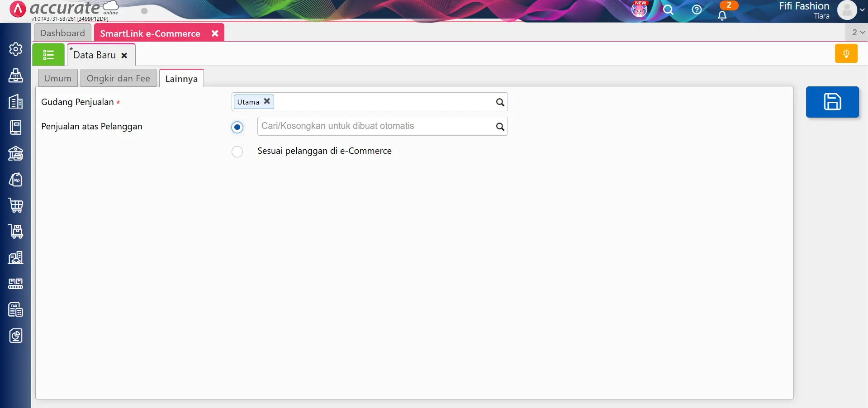Choose Sesuai pelanggan di e-Commerce option
868x408 pixels.
[237, 152]
